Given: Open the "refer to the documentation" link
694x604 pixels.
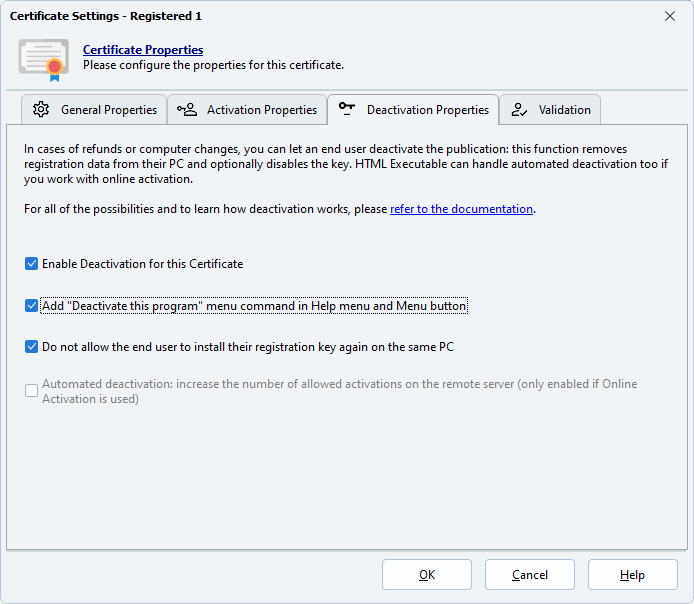Looking at the screenshot, I should (x=461, y=209).
